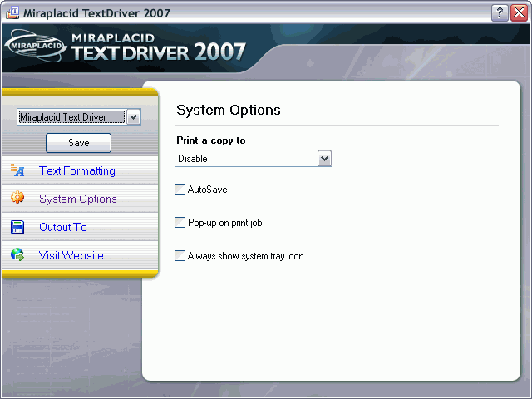Click the TEXT DRIVER 2007 banner title

(158, 52)
